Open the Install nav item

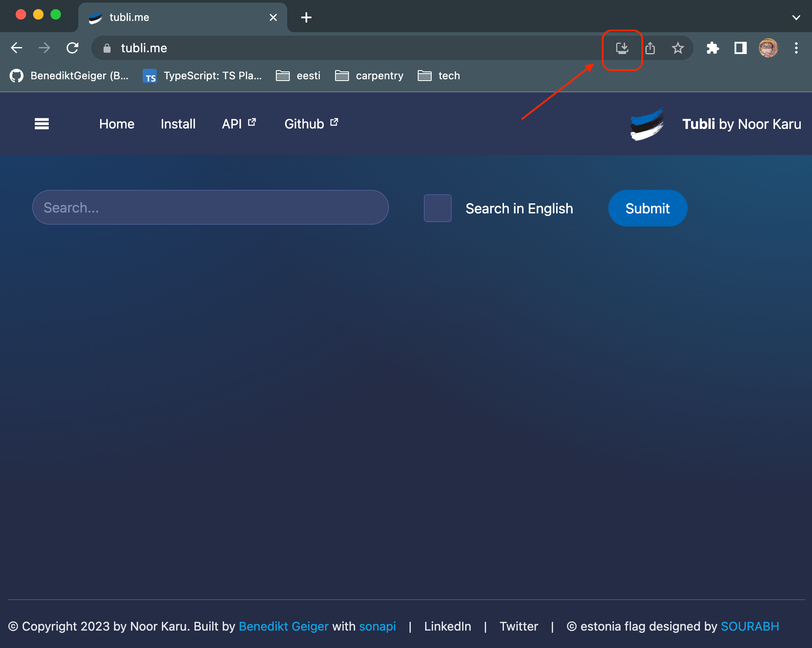(x=178, y=124)
